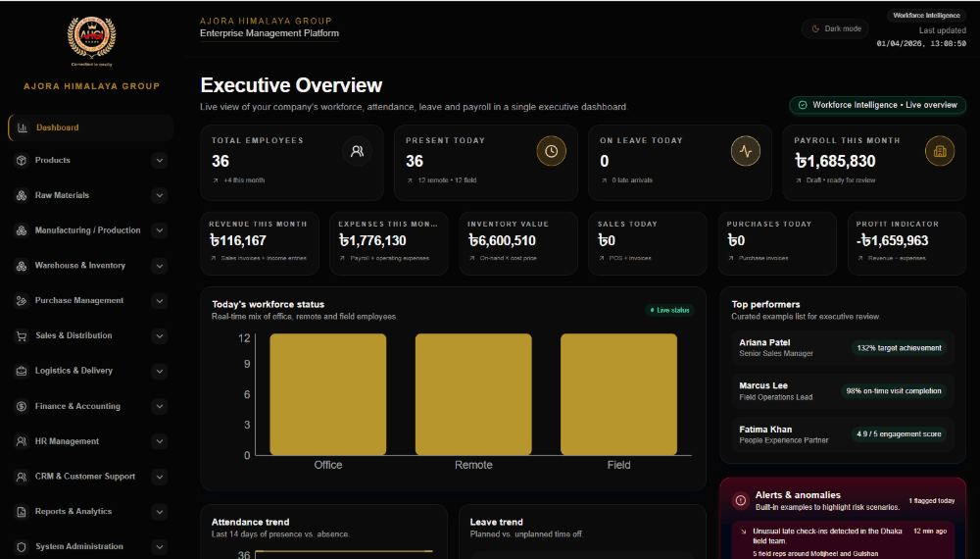Open the Dashboard menu item
This screenshot has width=980, height=559.
pyautogui.click(x=90, y=127)
